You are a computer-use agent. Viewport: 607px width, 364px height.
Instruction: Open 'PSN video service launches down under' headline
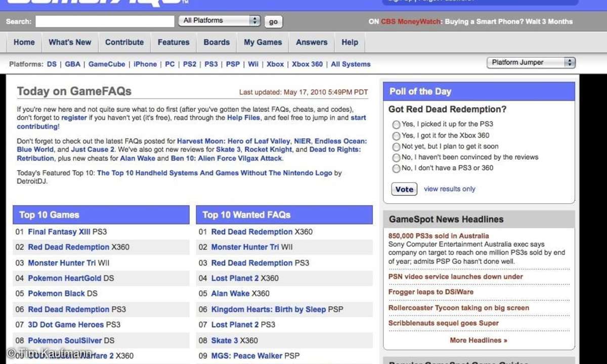[456, 277]
